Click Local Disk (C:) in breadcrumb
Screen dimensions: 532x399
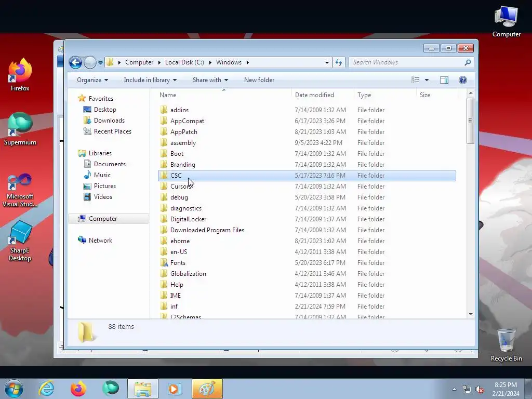184,62
